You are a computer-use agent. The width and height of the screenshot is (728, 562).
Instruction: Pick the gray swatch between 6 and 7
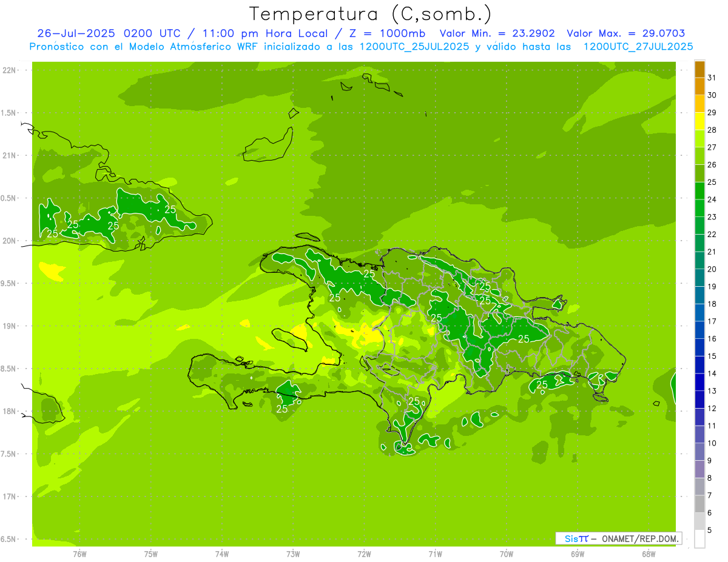coord(699,504)
